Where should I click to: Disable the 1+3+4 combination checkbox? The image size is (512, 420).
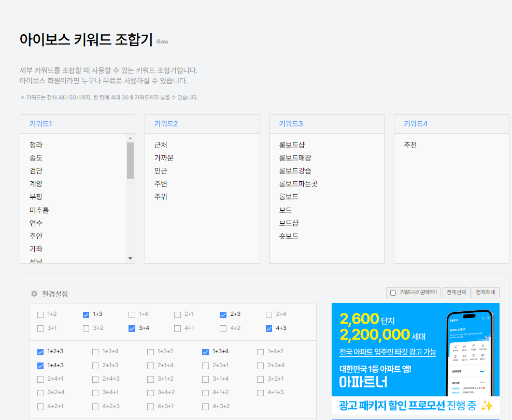tap(205, 352)
